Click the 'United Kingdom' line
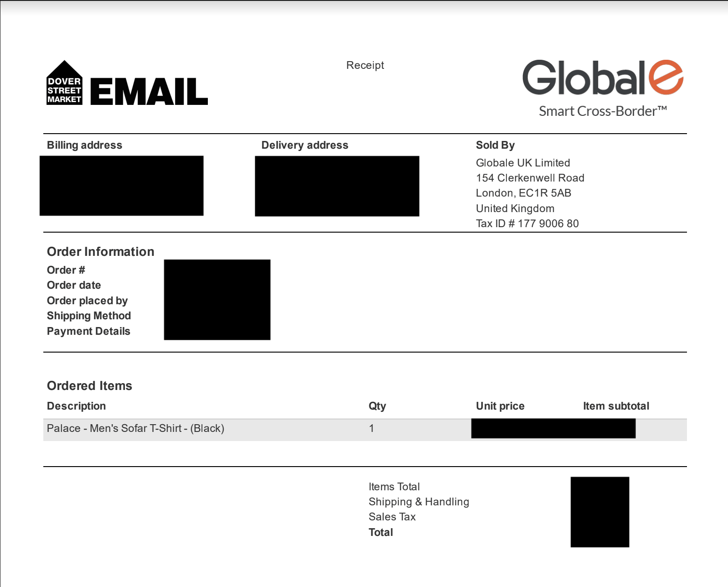The image size is (728, 587). pos(515,208)
